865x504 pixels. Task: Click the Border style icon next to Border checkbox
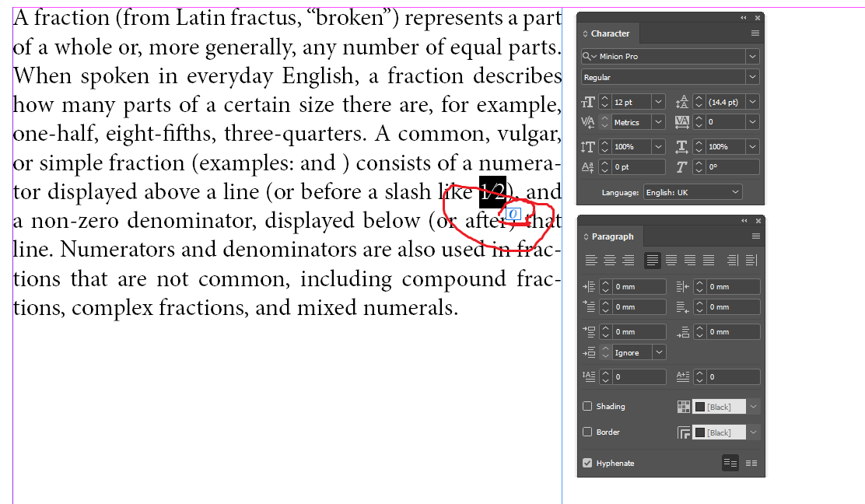click(684, 432)
